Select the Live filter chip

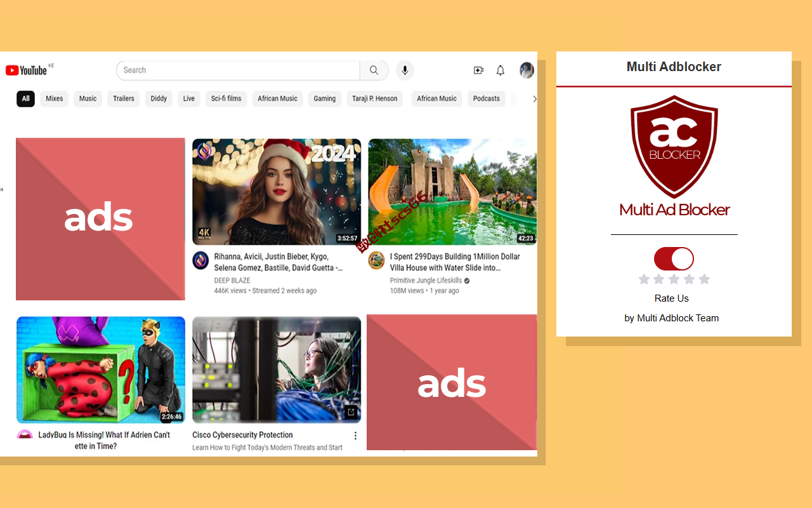coord(189,98)
